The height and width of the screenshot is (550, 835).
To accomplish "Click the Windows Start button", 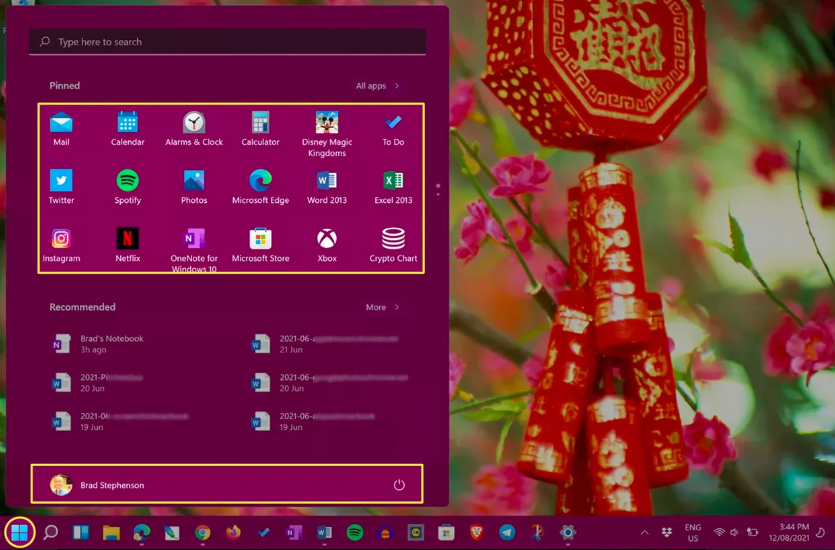I will [x=20, y=532].
